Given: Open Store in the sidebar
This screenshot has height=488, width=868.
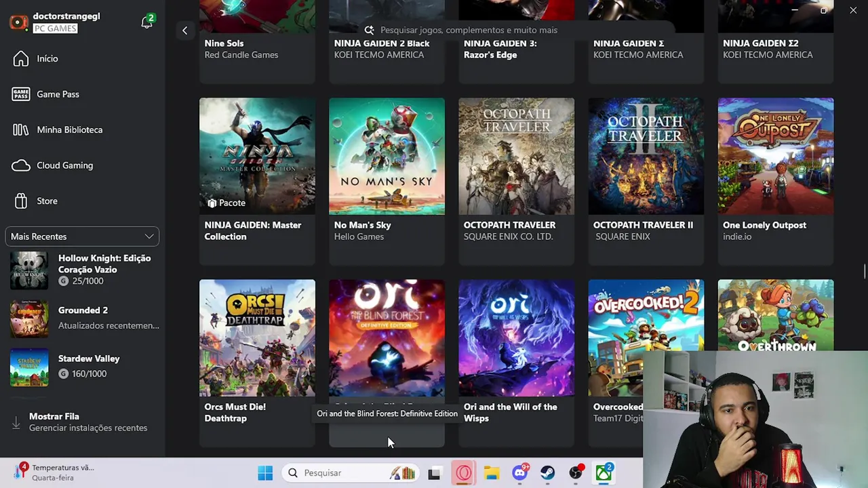Looking at the screenshot, I should click(47, 201).
